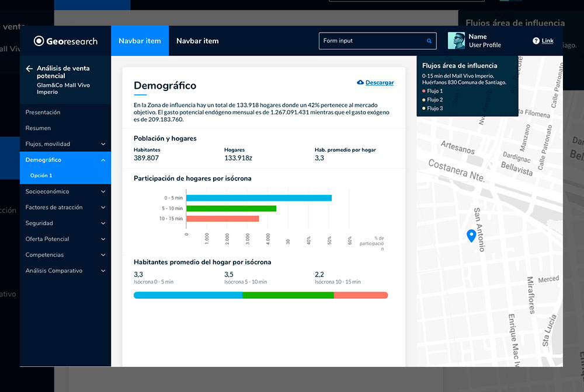This screenshot has width=584, height=392.
Task: Expand Socioeconómico chevron
Action: pos(103,191)
